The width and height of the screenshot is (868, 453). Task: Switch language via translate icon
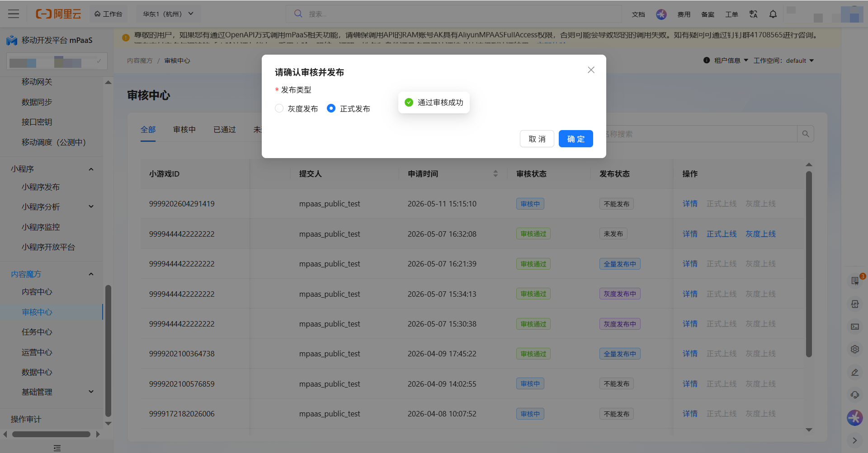753,14
